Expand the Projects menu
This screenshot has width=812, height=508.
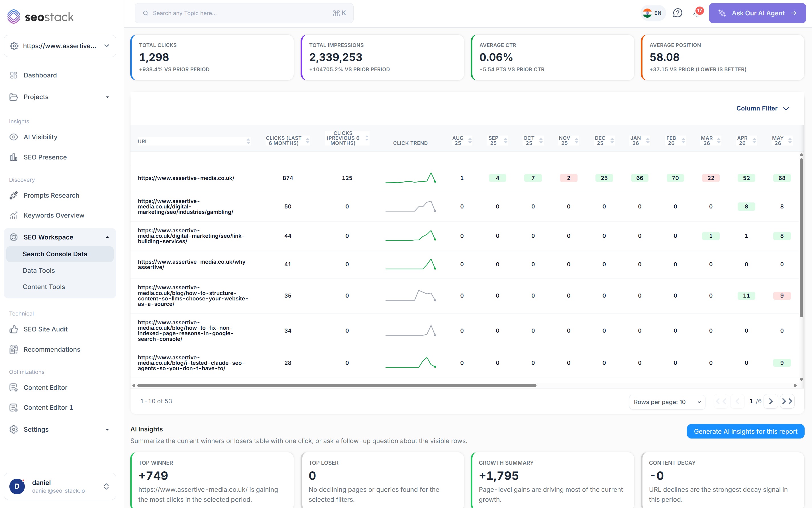coord(107,97)
